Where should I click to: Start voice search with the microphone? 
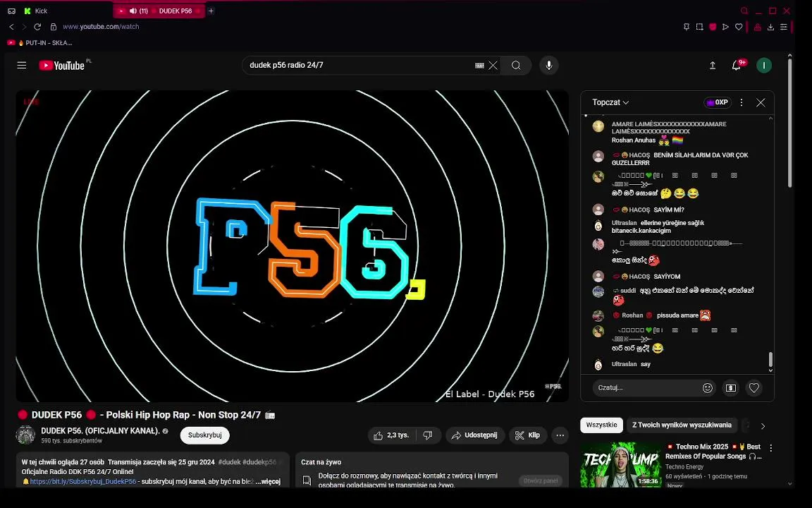(x=549, y=66)
